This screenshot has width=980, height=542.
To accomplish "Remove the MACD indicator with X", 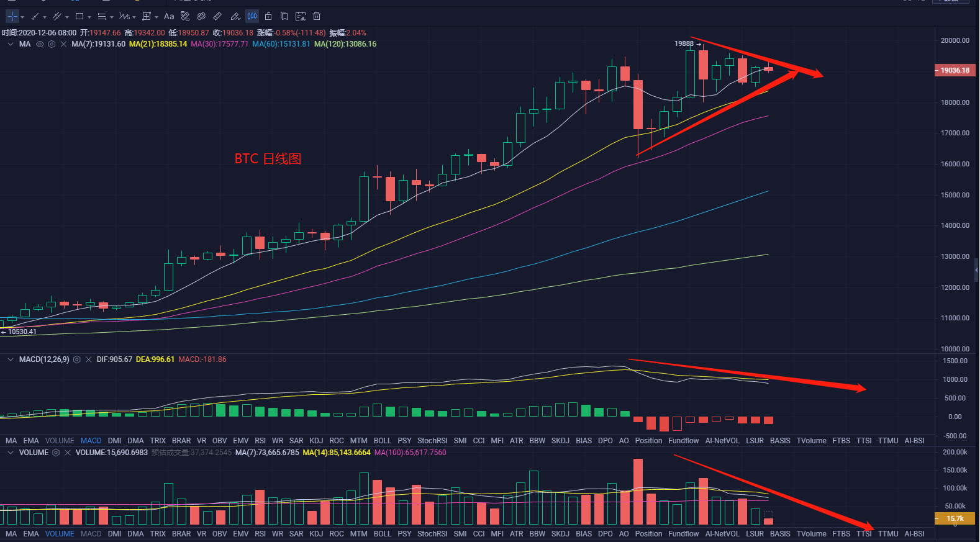I will [88, 359].
